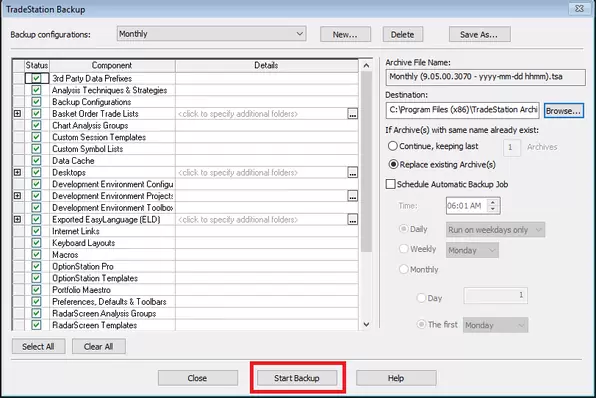Click the Destination path field
596x398 pixels.
pos(463,110)
